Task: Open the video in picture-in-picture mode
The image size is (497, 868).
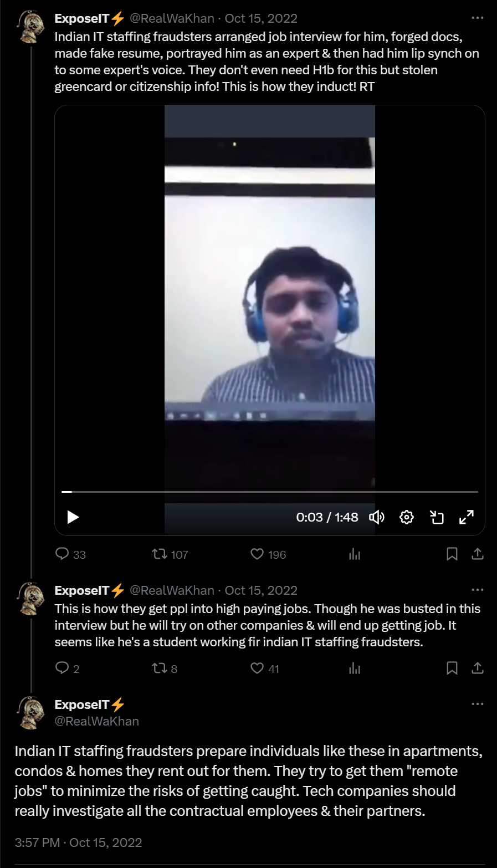Action: click(x=437, y=517)
